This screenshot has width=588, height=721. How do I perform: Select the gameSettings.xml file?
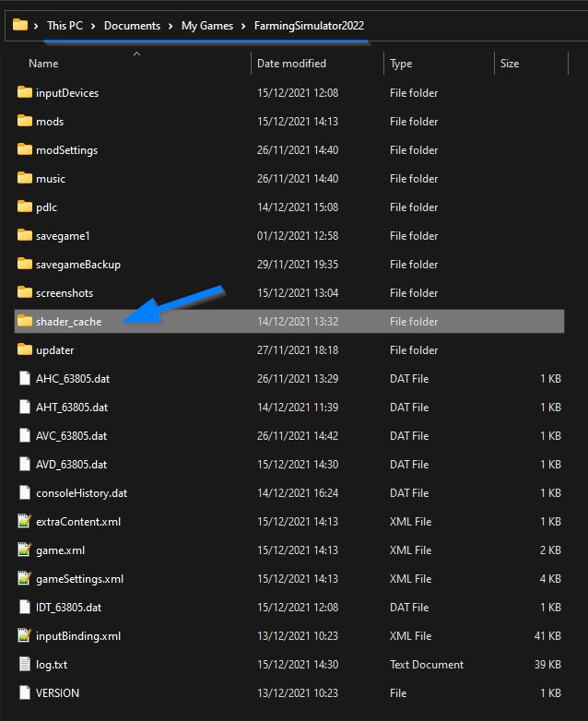(79, 579)
